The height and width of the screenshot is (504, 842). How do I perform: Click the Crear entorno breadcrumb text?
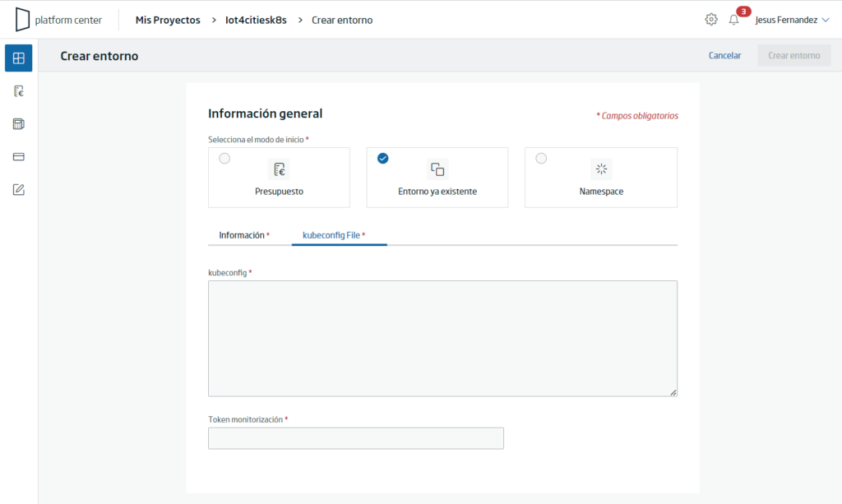click(342, 20)
